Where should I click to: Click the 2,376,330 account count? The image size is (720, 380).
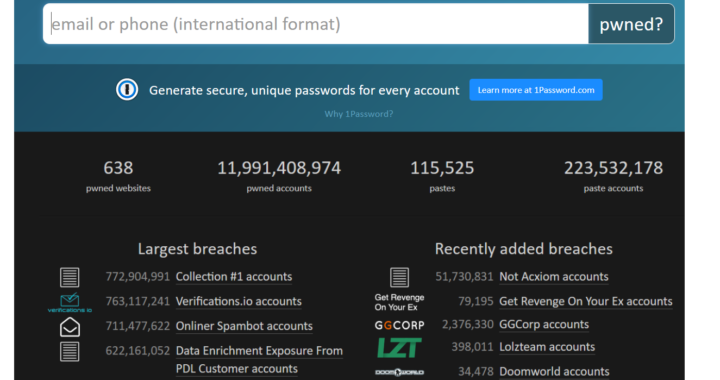tap(467, 324)
